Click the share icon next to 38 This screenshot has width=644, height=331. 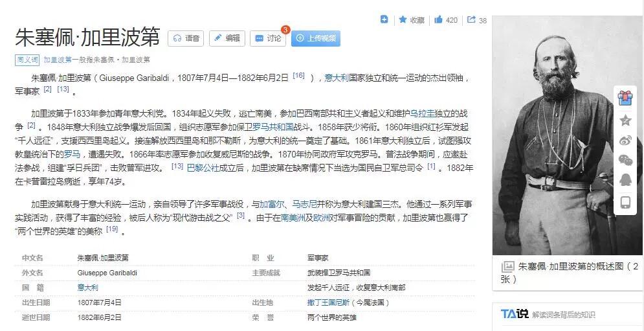click(x=471, y=20)
